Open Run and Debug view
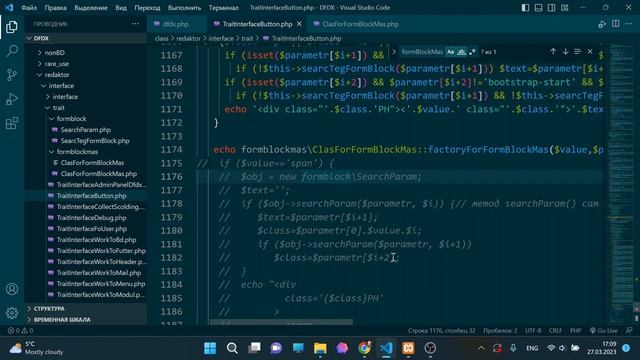Viewport: 640px width, 360px height. coord(12,99)
